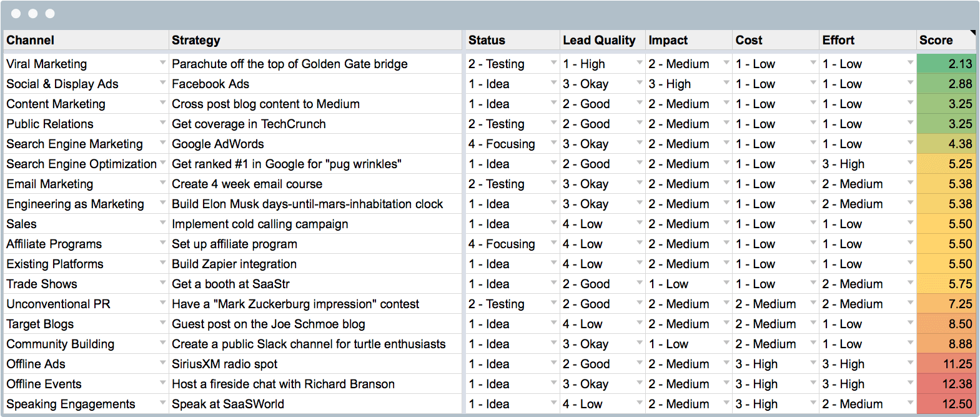Select the 'Google AdWords' strategy cell
This screenshot has width=980, height=417.
[315, 144]
